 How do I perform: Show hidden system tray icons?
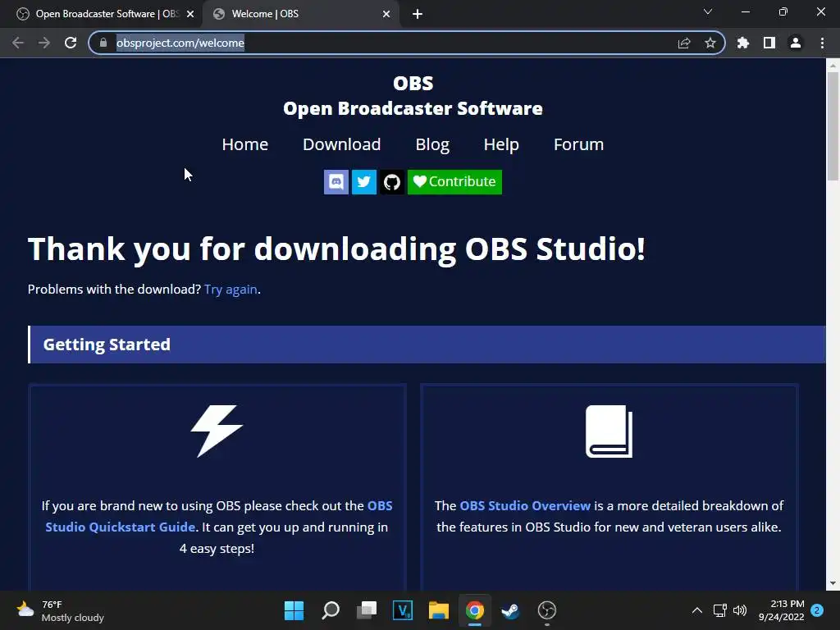697,610
